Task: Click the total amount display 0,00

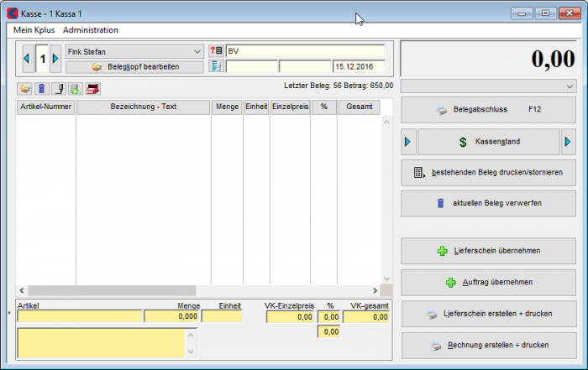Action: click(x=489, y=59)
